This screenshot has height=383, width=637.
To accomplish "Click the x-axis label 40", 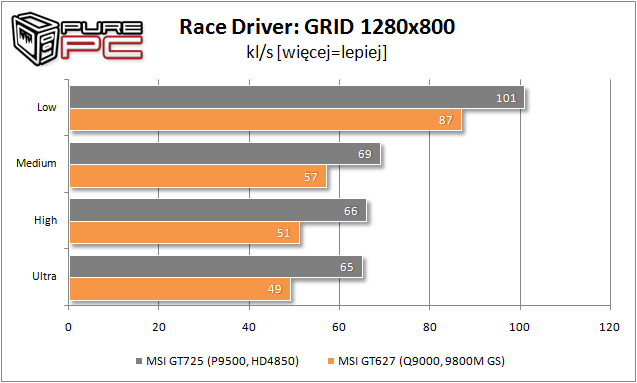I will (249, 327).
